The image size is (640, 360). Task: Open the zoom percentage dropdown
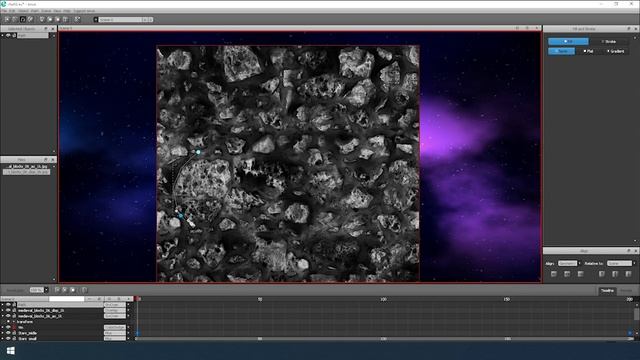(x=46, y=290)
